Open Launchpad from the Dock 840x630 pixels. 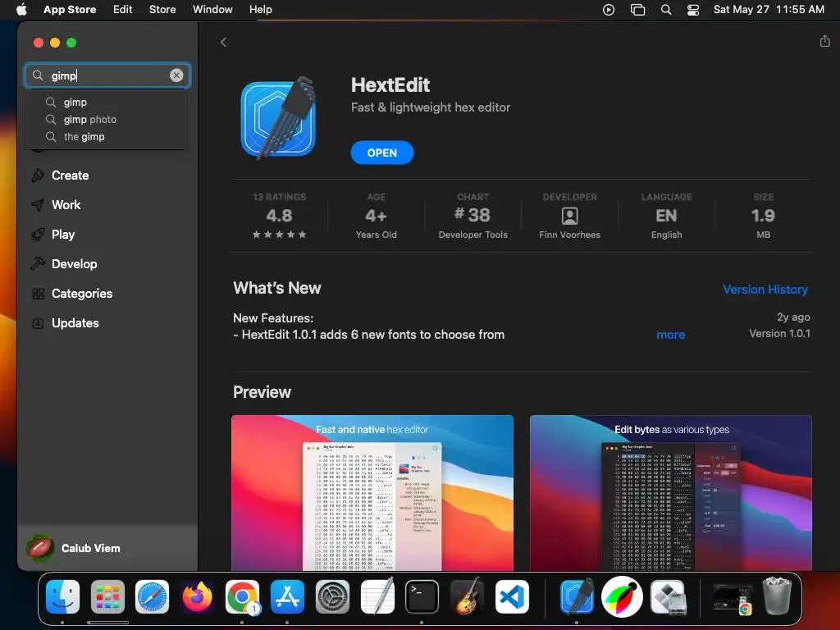coord(107,596)
